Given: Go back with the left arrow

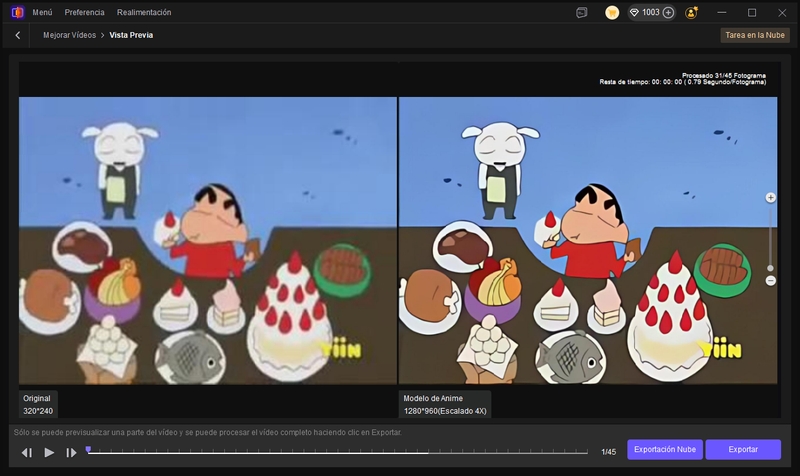Looking at the screenshot, I should pyautogui.click(x=18, y=35).
